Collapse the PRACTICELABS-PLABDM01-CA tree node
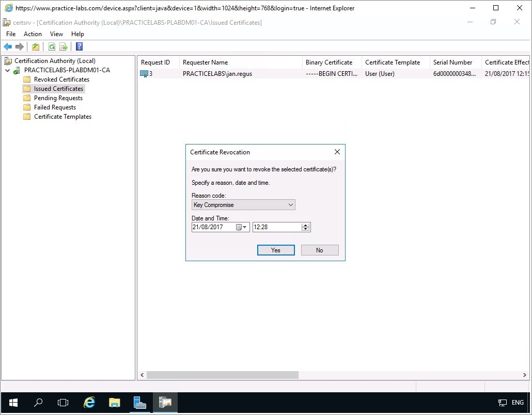Viewport: 532px width, 415px height. [7, 70]
